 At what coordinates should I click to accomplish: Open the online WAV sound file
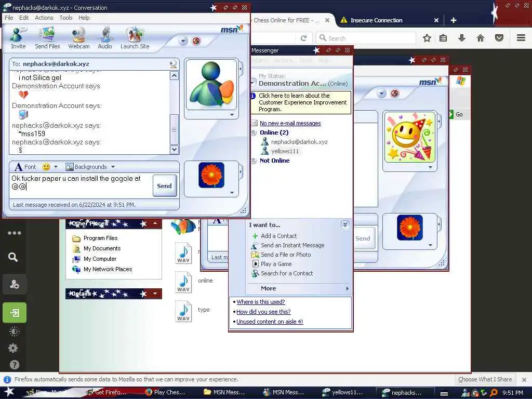[x=183, y=282]
